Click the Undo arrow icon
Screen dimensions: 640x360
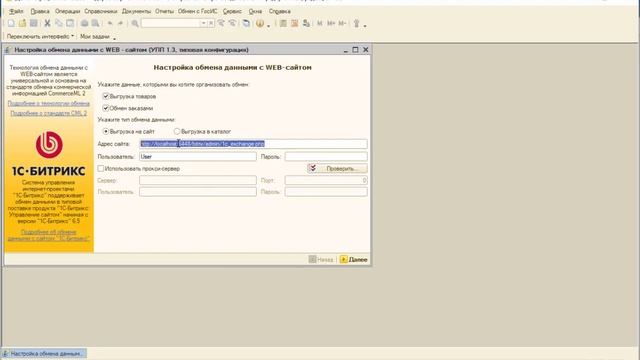tap(110, 23)
